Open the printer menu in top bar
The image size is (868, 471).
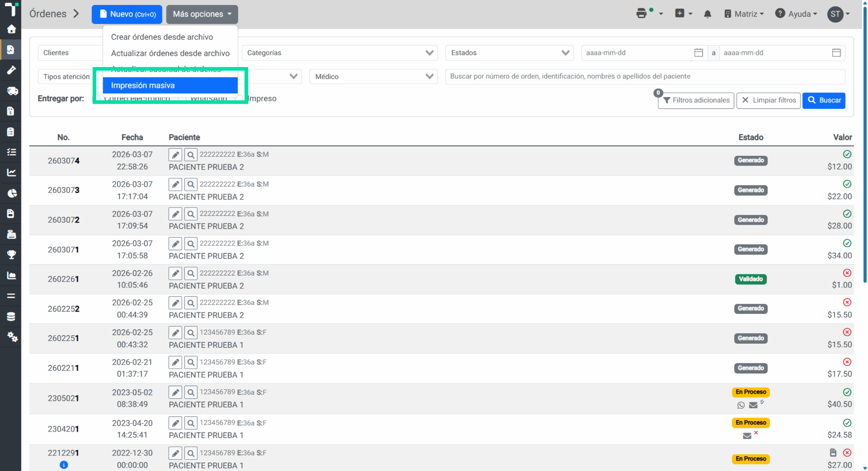pos(649,14)
